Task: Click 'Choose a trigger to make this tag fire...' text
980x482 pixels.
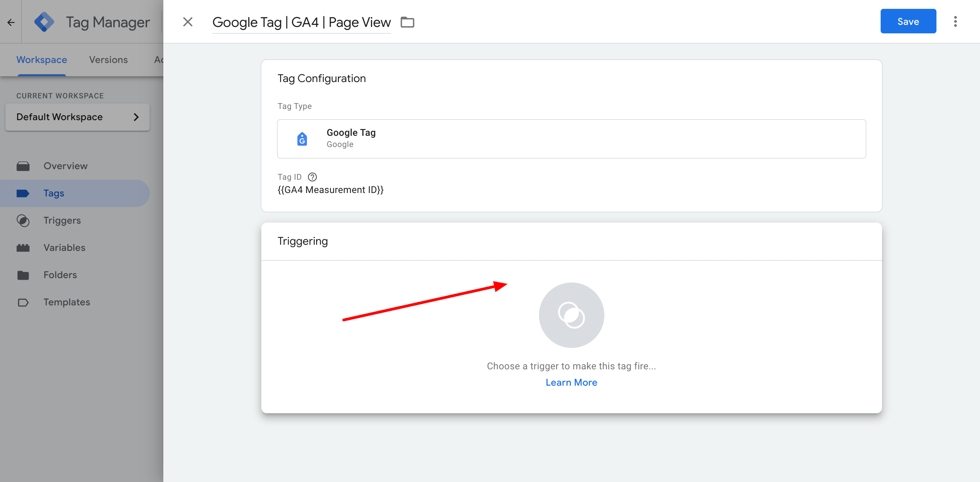Action: (x=571, y=366)
